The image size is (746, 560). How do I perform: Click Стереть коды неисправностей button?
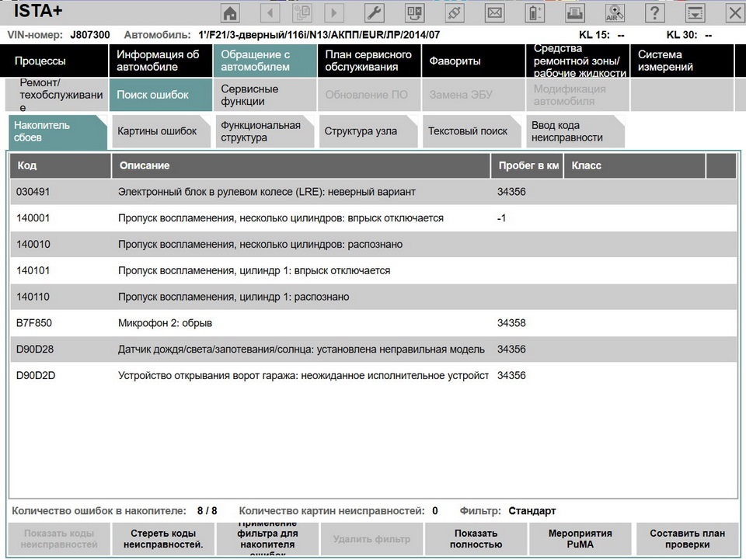(163, 539)
